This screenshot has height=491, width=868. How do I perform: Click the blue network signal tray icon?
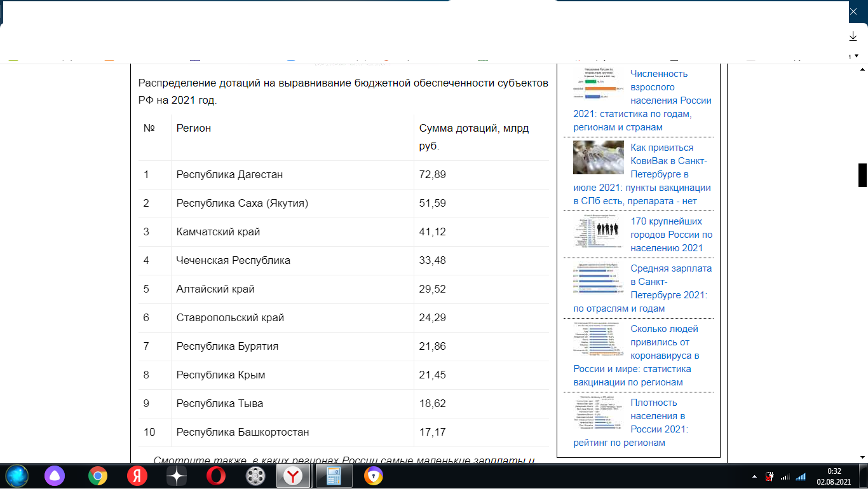click(801, 476)
